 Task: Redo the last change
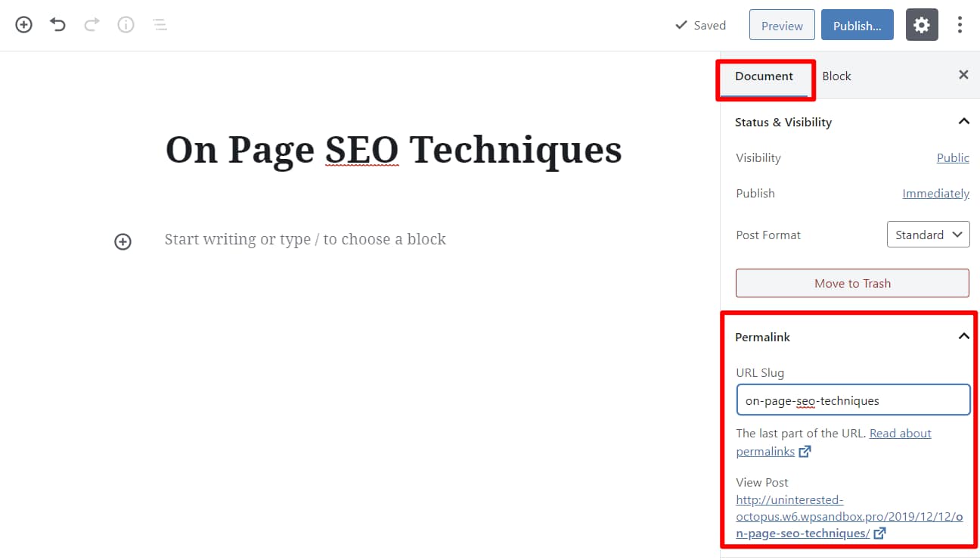(x=91, y=24)
